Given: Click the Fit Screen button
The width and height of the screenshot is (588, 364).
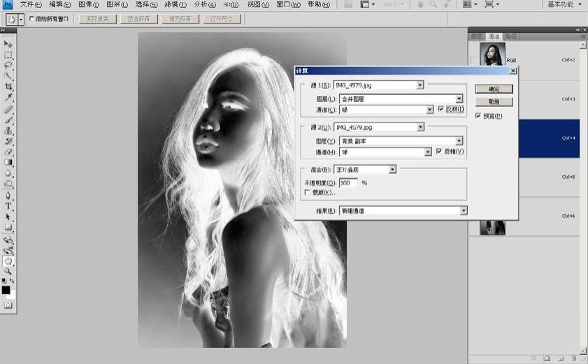Looking at the screenshot, I should (x=139, y=19).
